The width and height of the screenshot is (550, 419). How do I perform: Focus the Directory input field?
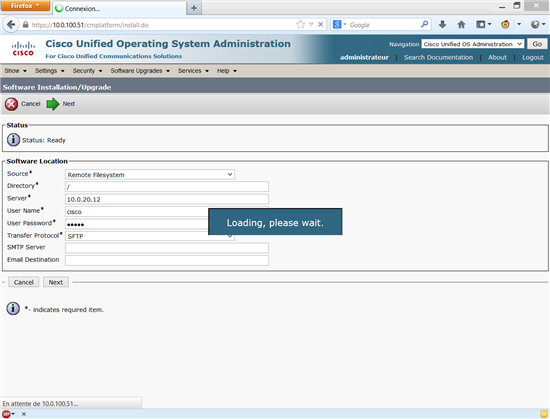(x=167, y=187)
